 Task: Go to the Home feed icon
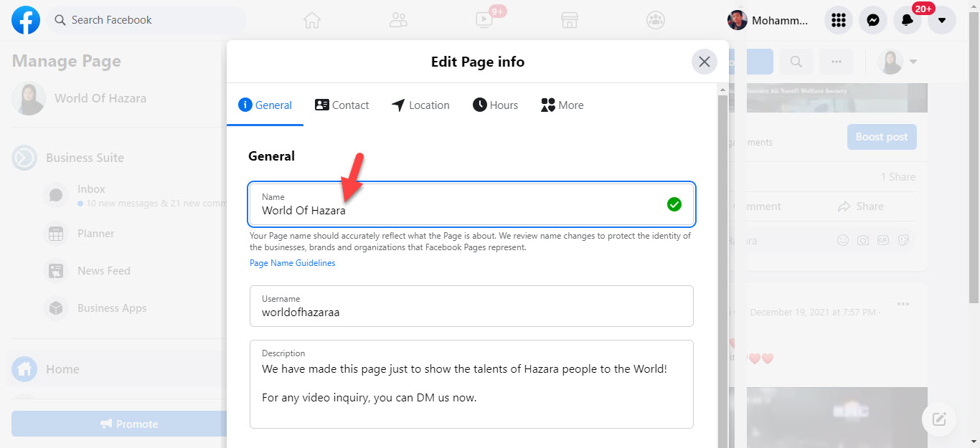[x=311, y=20]
